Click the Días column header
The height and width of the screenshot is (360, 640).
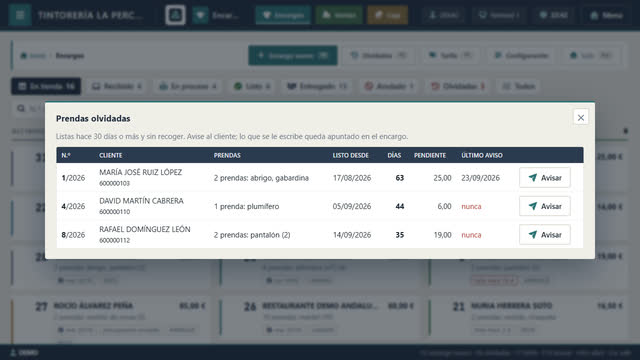point(394,156)
